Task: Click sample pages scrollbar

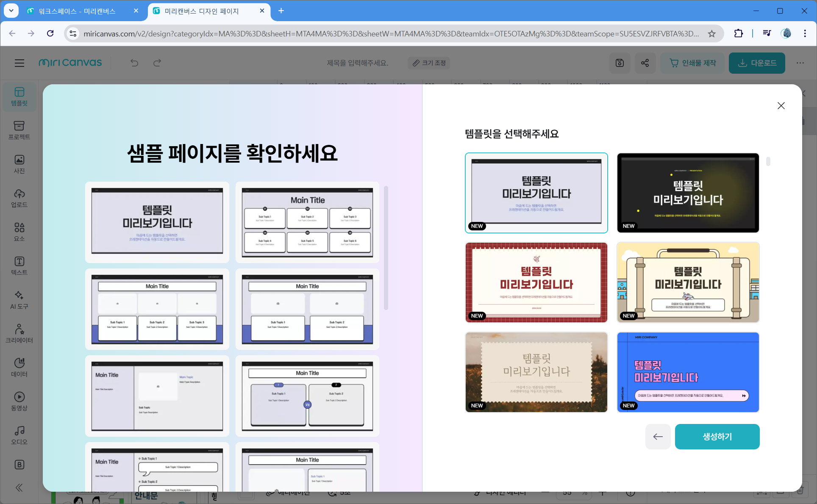Action: click(x=386, y=248)
